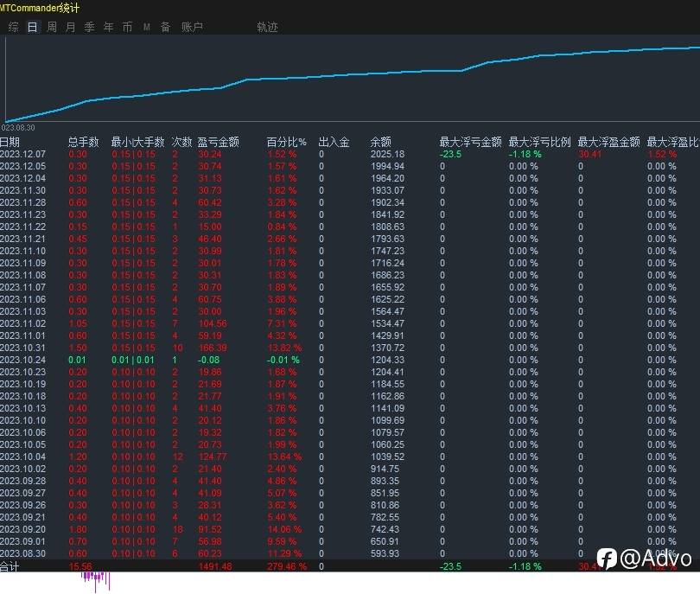This screenshot has height=594, width=700.
Task: Click the trade count 18 in 2023.09.20 row
Action: pyautogui.click(x=178, y=529)
